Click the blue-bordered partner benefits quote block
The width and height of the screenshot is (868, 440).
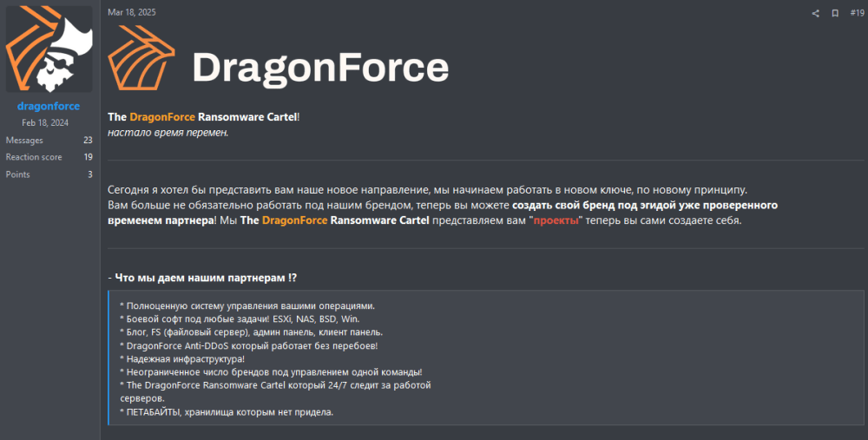(x=486, y=358)
